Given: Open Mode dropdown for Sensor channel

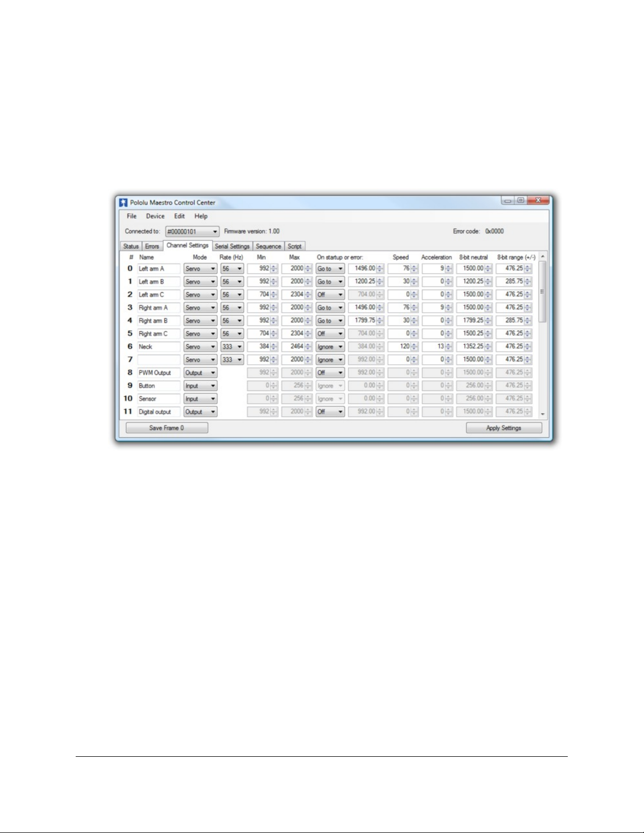Looking at the screenshot, I should tap(200, 399).
